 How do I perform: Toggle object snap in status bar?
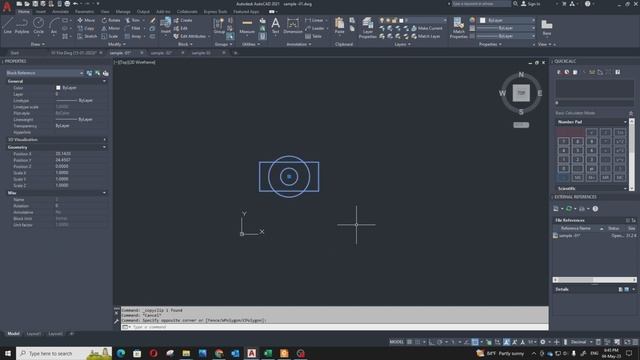pos(475,342)
